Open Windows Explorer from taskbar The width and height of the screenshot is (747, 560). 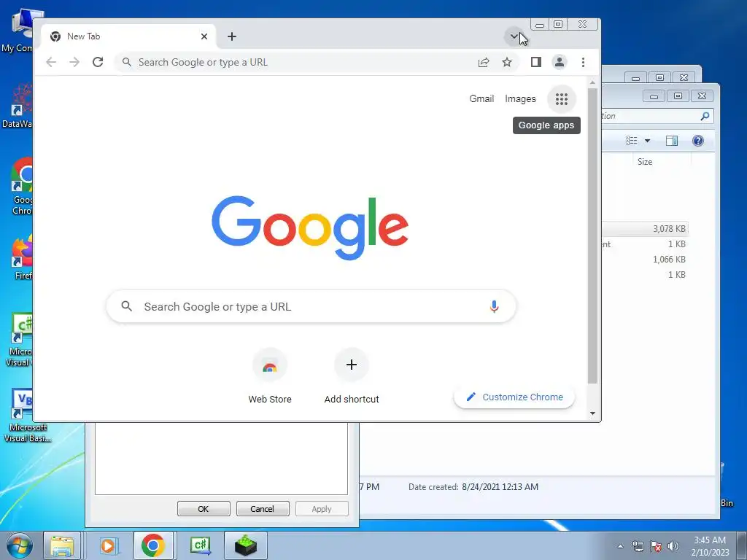62,545
